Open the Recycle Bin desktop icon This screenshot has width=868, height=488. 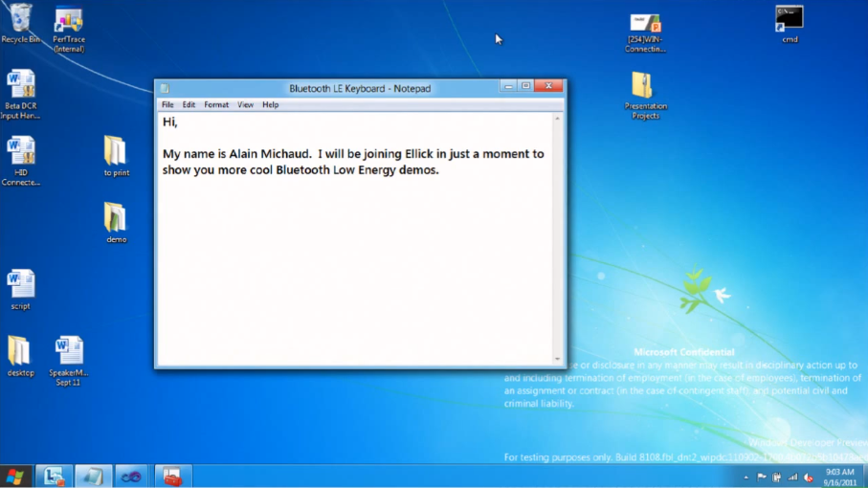(x=20, y=23)
